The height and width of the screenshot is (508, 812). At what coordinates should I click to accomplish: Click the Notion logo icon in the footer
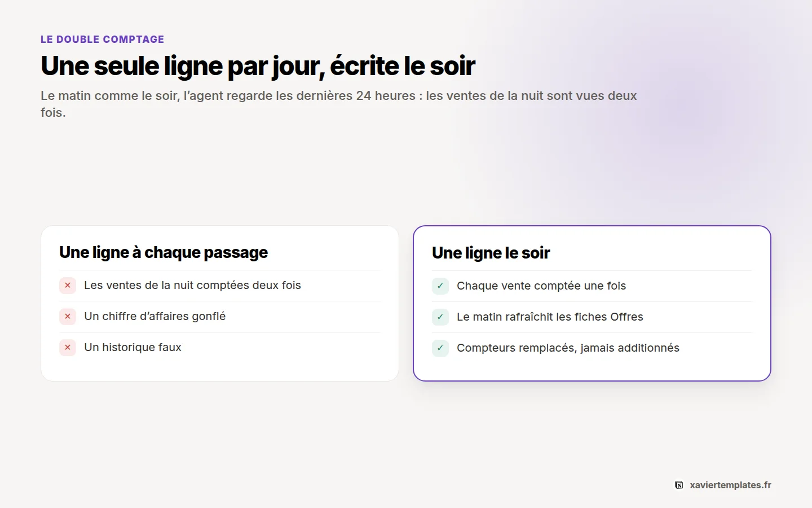(x=679, y=485)
